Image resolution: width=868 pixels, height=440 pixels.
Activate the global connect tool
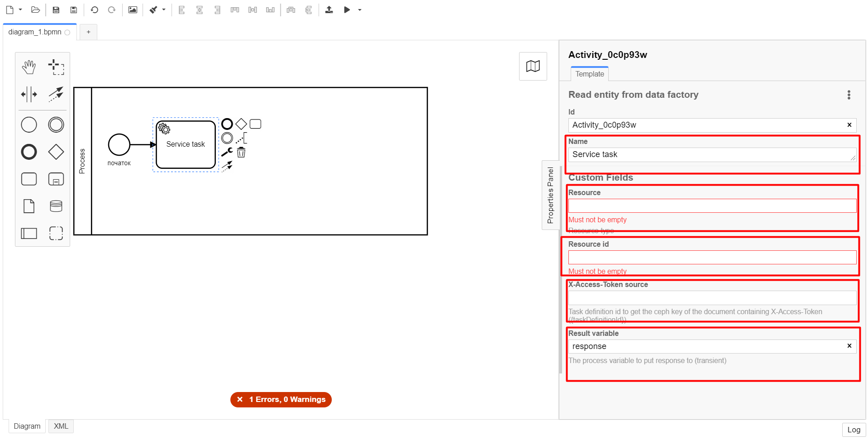tap(56, 94)
